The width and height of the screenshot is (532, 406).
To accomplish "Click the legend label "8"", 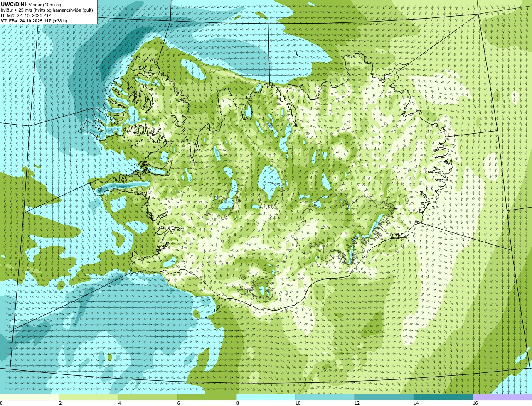I will 238,403.
